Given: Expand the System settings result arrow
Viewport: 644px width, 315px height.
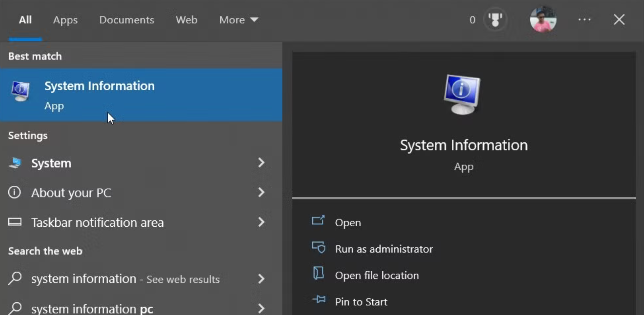Looking at the screenshot, I should 261,163.
